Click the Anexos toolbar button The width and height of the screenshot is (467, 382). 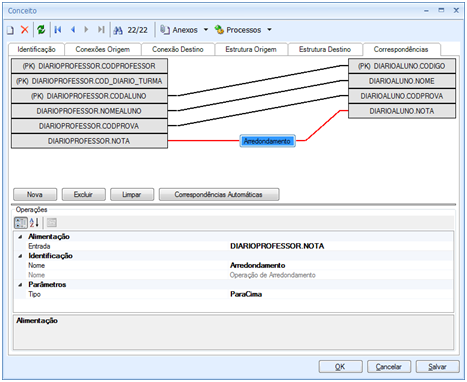(x=179, y=30)
